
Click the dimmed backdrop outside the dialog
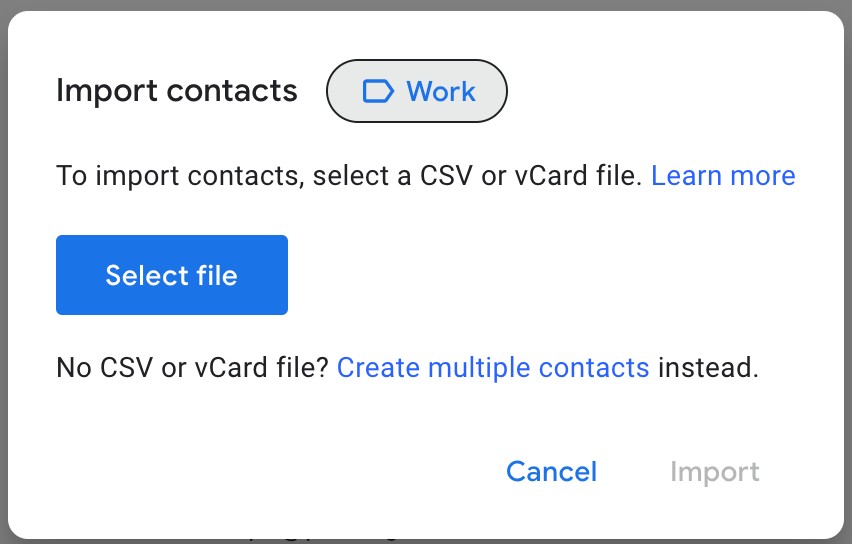tap(426, 4)
